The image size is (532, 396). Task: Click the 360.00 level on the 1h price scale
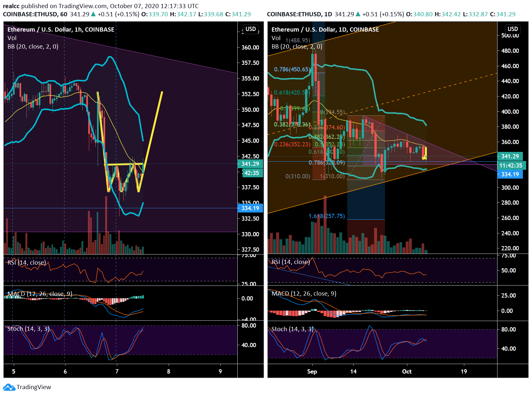[250, 48]
